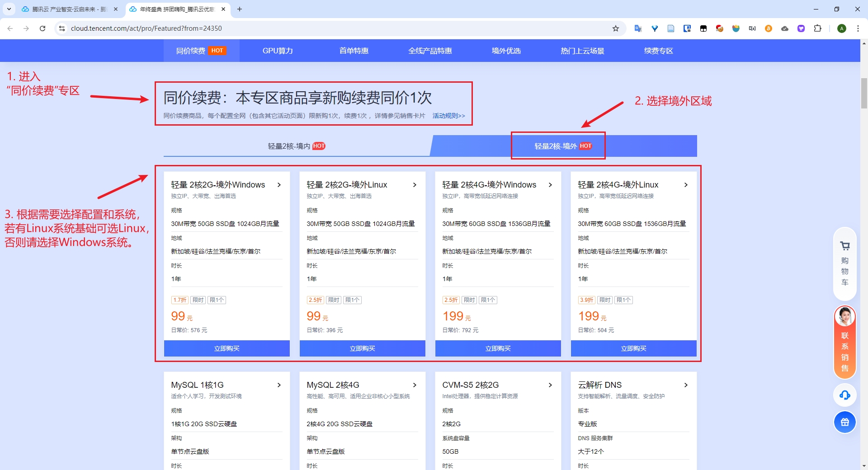Image resolution: width=868 pixels, height=470 pixels.
Task: Bookmark this page with the star icon
Action: tap(616, 28)
